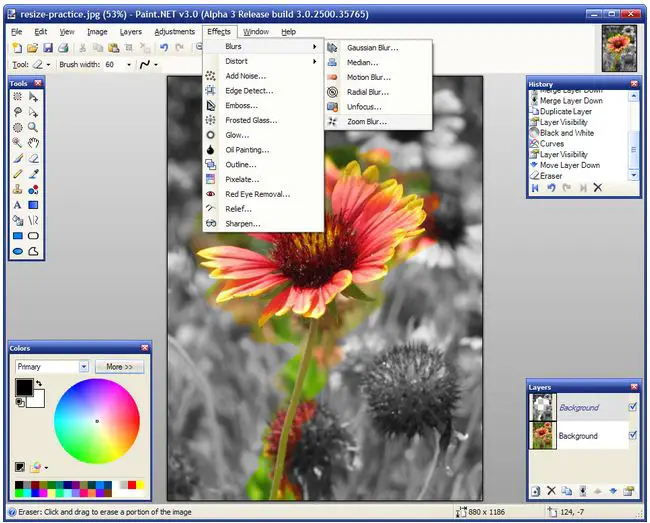Open the Primary color combo box
This screenshot has width=650, height=523.
(x=52, y=367)
